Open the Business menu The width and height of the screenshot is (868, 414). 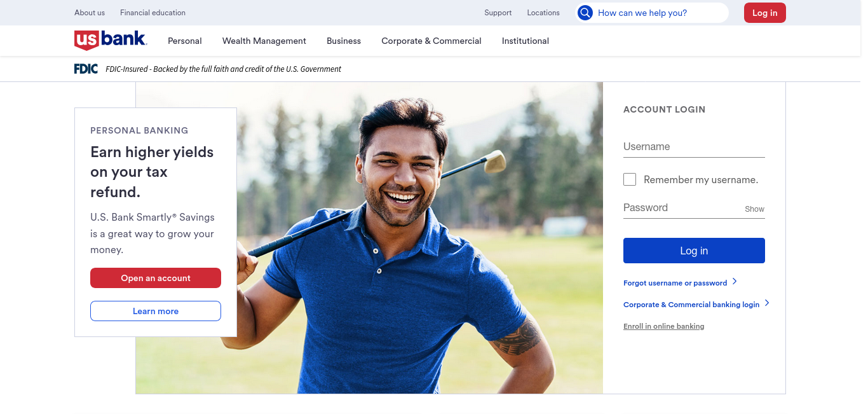pyautogui.click(x=344, y=41)
